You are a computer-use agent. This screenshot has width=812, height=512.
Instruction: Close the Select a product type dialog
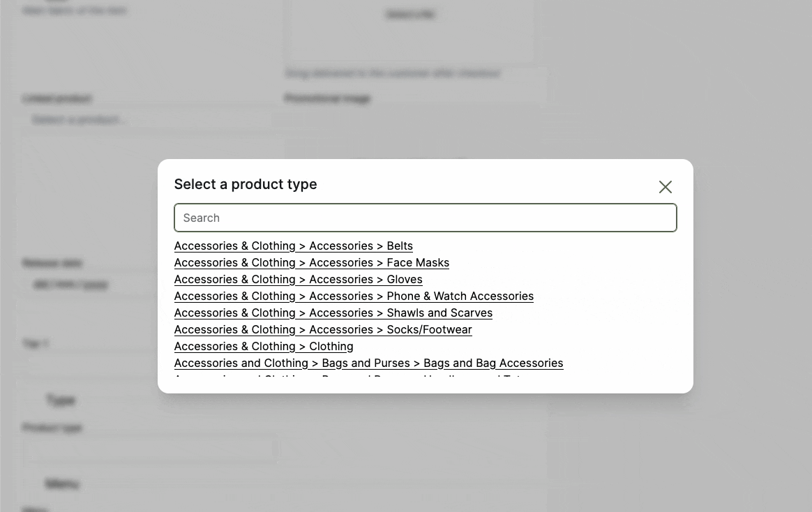(x=665, y=187)
